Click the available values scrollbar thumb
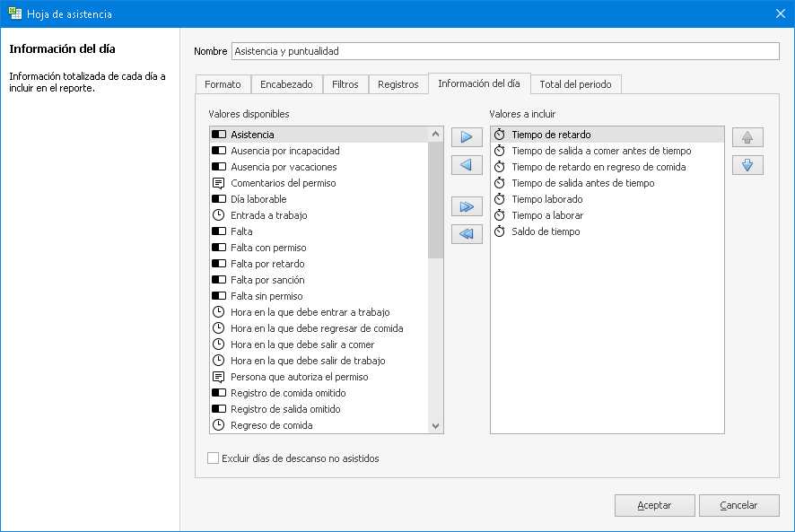Image resolution: width=795 pixels, height=532 pixels. click(x=436, y=201)
